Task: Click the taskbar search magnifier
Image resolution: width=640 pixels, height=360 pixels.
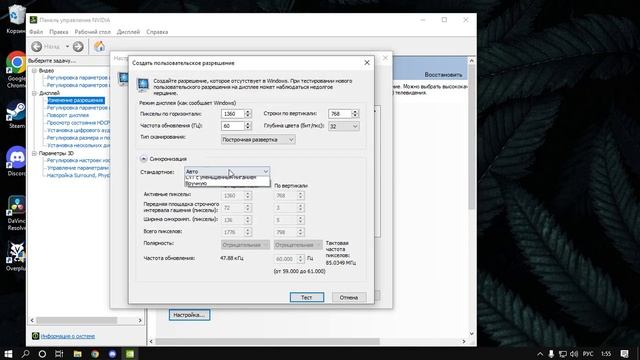Action: tap(25, 354)
